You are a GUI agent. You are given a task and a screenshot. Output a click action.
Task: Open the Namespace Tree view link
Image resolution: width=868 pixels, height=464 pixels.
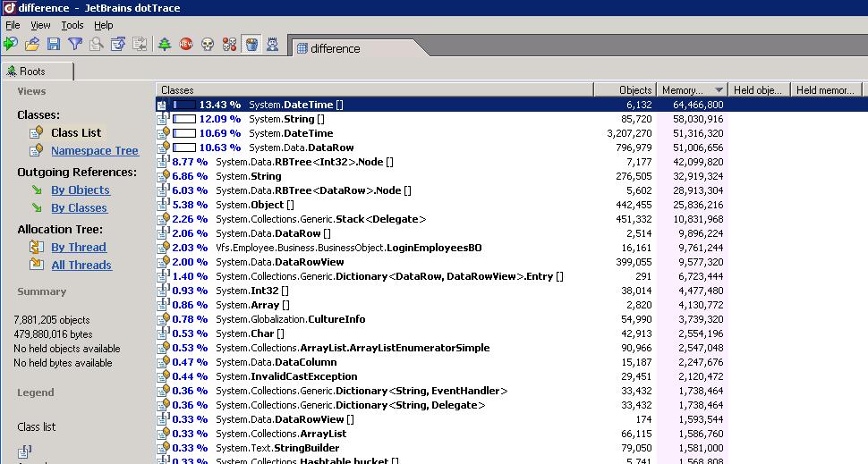[94, 151]
